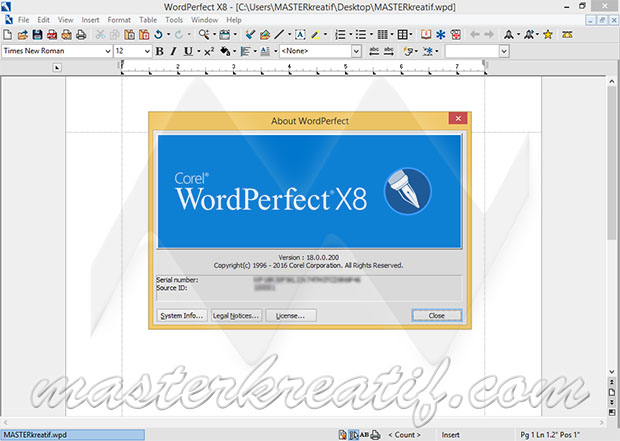Click the Legal Notices... button
Image resolution: width=620 pixels, height=441 pixels.
pyautogui.click(x=236, y=315)
